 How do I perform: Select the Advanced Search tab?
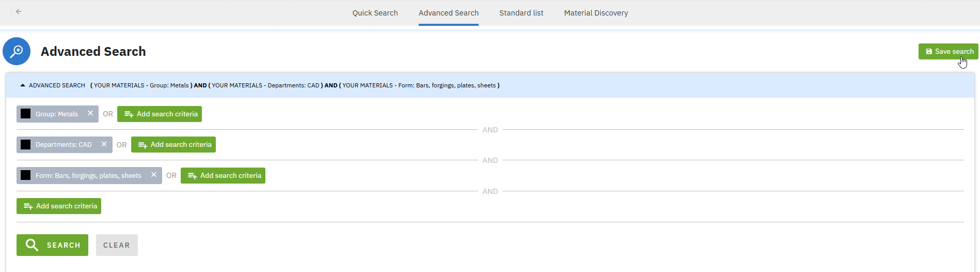point(448,13)
